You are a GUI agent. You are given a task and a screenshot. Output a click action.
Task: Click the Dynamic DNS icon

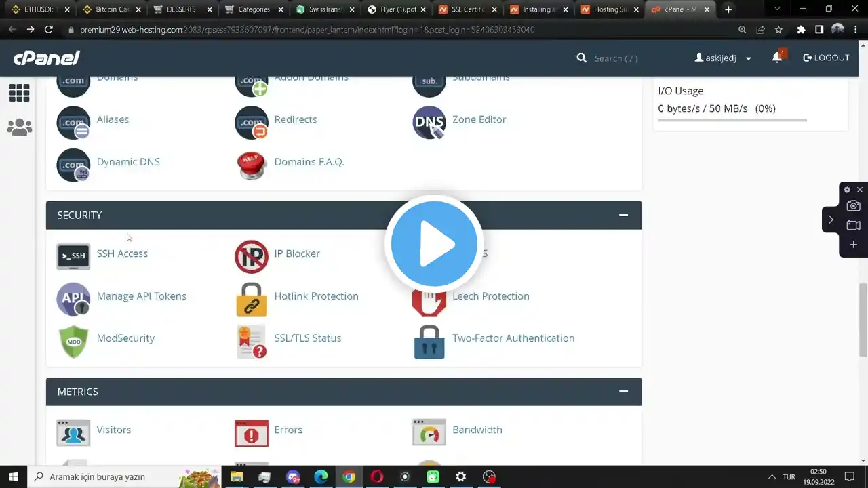click(x=73, y=165)
